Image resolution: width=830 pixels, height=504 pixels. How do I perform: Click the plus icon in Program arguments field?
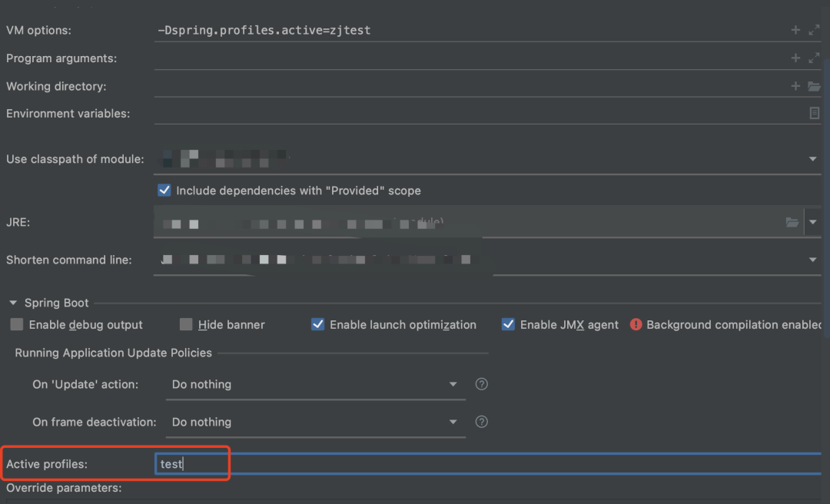(x=795, y=58)
